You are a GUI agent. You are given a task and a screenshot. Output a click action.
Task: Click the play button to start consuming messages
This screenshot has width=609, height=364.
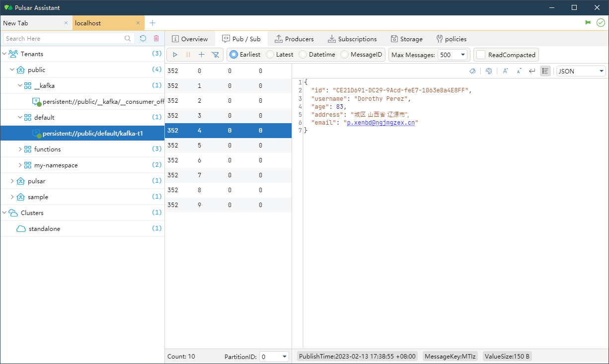click(x=175, y=55)
